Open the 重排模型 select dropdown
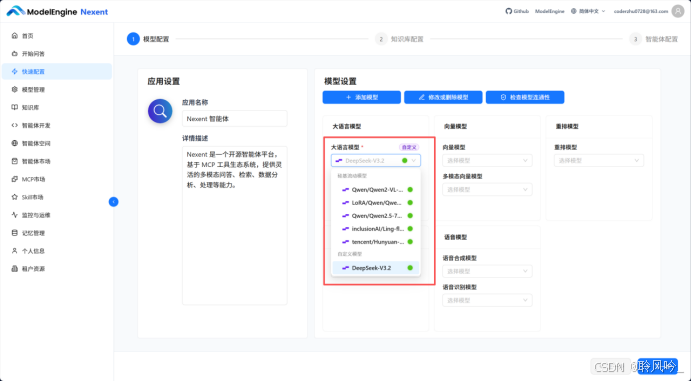Screen dimensions: 692x381 tap(599, 161)
